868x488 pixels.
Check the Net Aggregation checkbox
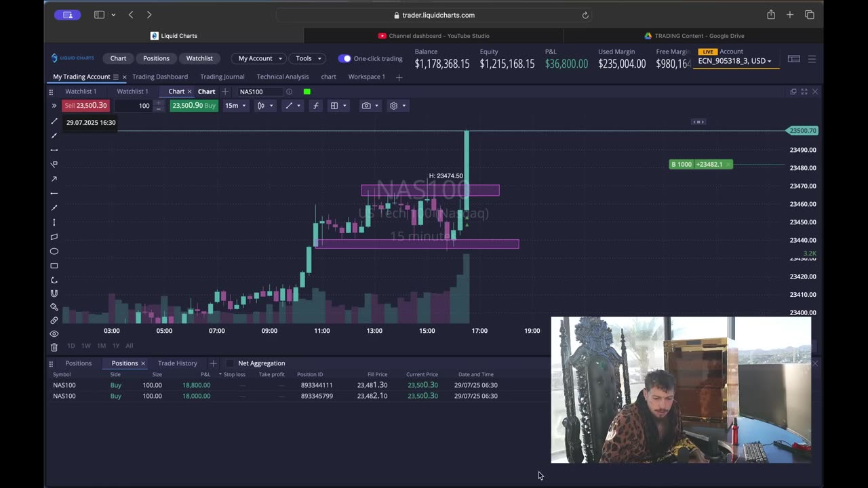(229, 363)
